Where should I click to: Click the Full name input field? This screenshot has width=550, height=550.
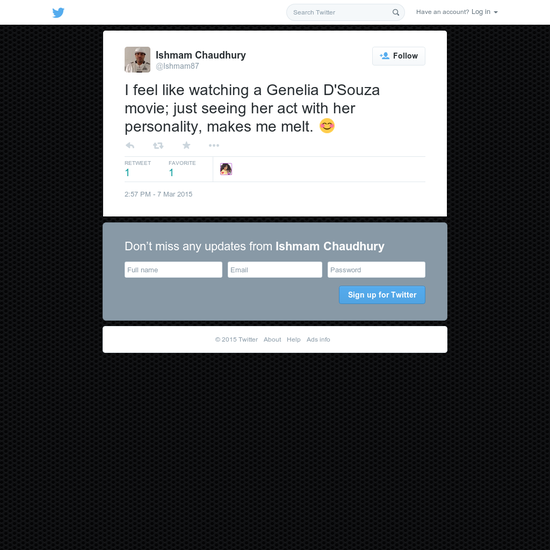[x=173, y=270]
